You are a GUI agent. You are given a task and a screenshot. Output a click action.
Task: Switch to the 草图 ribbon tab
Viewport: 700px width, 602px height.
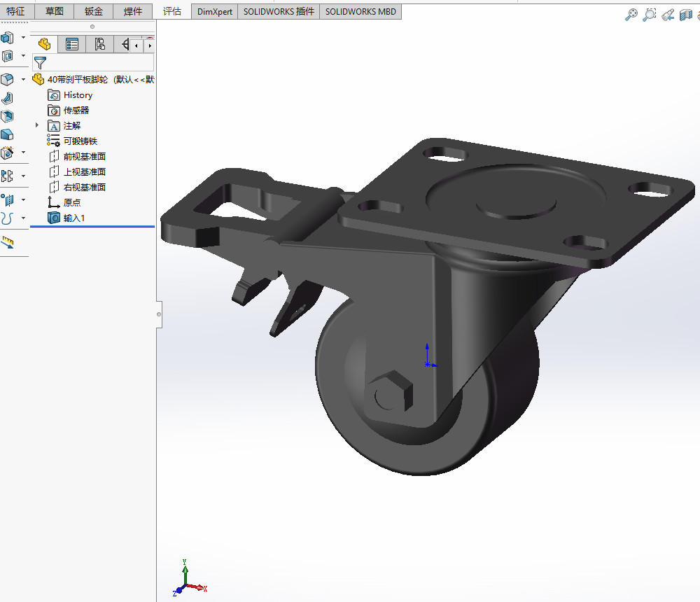54,11
